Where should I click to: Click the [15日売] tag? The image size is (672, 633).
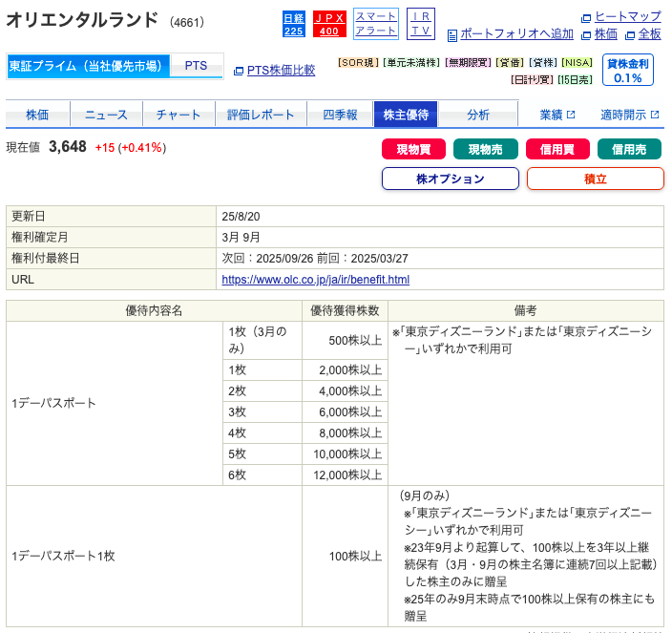pyautogui.click(x=575, y=79)
